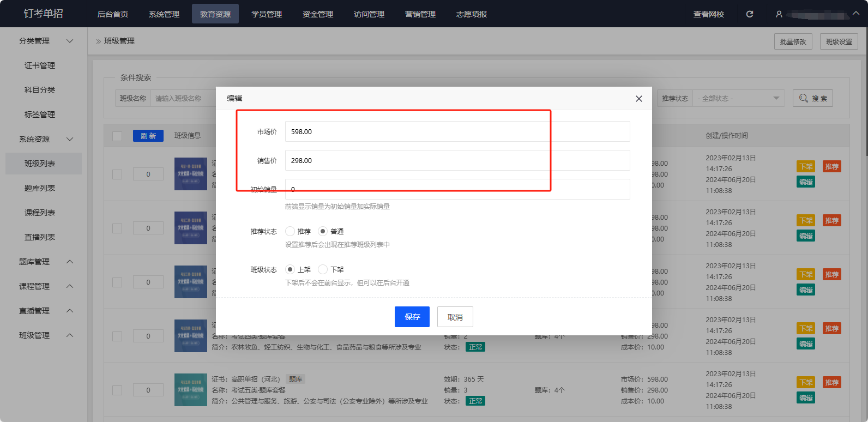Open 标签管理 in the sidebar
The width and height of the screenshot is (868, 422).
coord(40,114)
